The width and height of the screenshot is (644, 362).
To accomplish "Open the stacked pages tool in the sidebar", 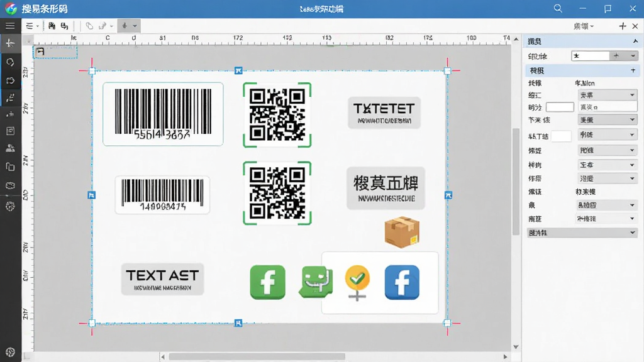I will (x=10, y=167).
